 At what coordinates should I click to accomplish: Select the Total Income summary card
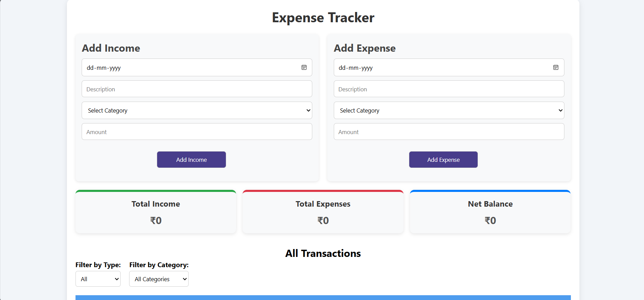pos(156,212)
